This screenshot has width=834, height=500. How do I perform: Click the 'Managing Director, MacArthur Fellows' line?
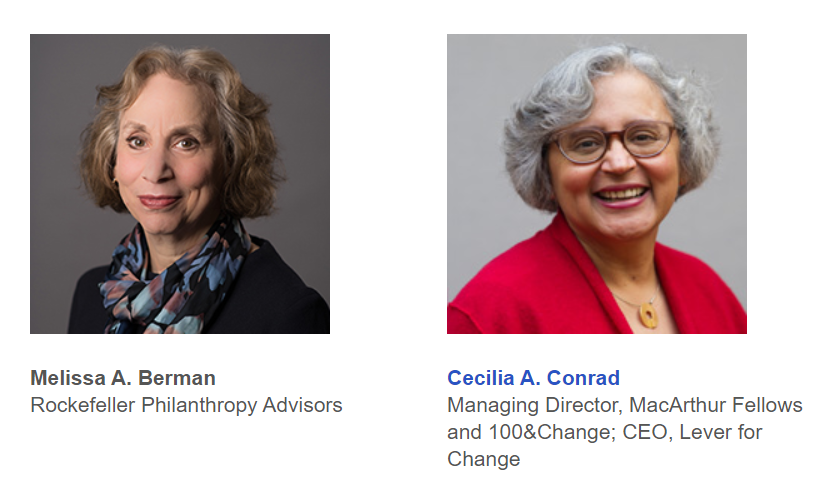click(624, 405)
